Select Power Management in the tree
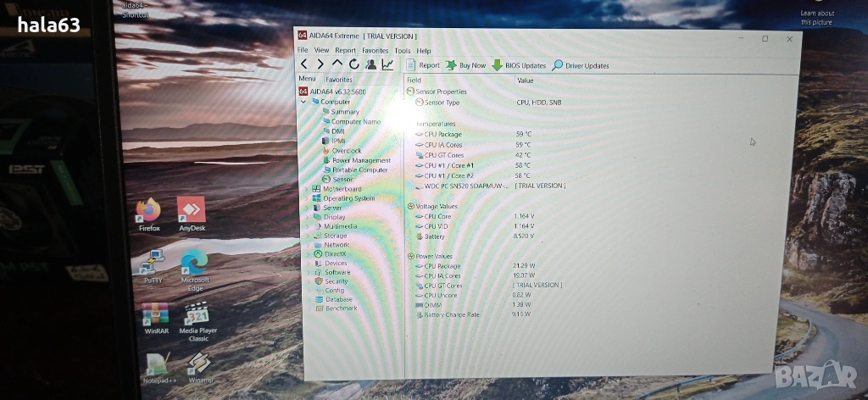 pyautogui.click(x=361, y=160)
